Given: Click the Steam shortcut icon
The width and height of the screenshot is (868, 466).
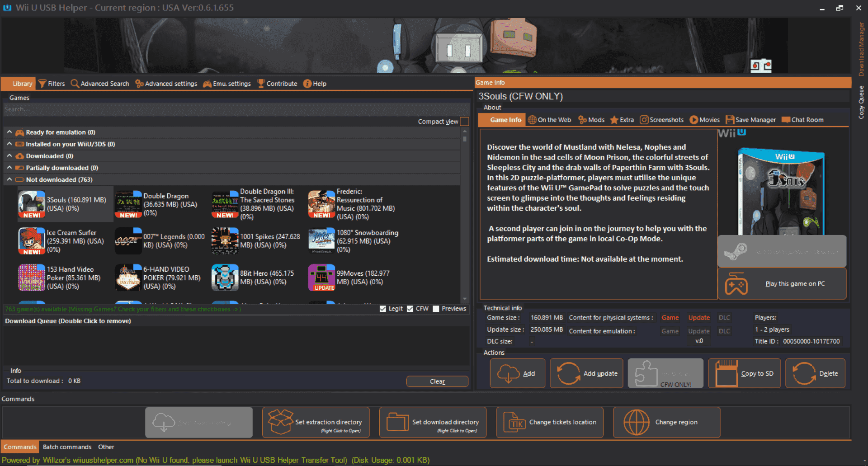Looking at the screenshot, I should point(736,251).
